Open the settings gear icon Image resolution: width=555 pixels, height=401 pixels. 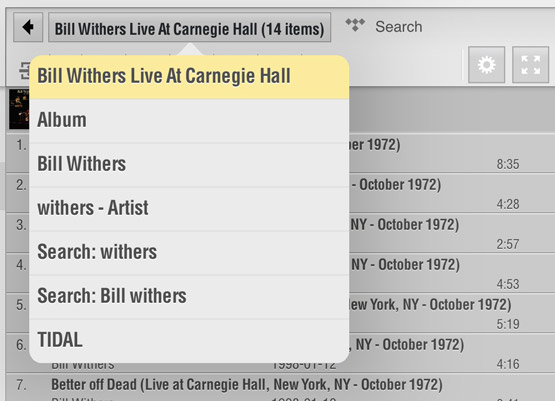coord(486,65)
